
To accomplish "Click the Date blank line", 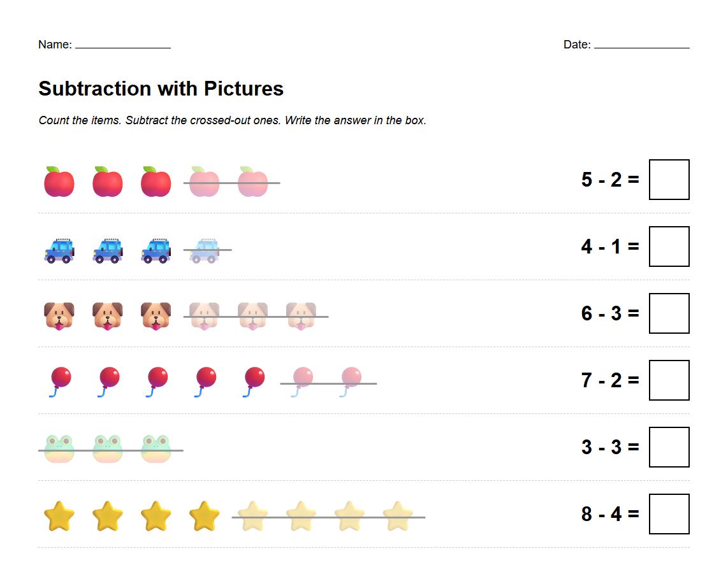I will coord(641,45).
